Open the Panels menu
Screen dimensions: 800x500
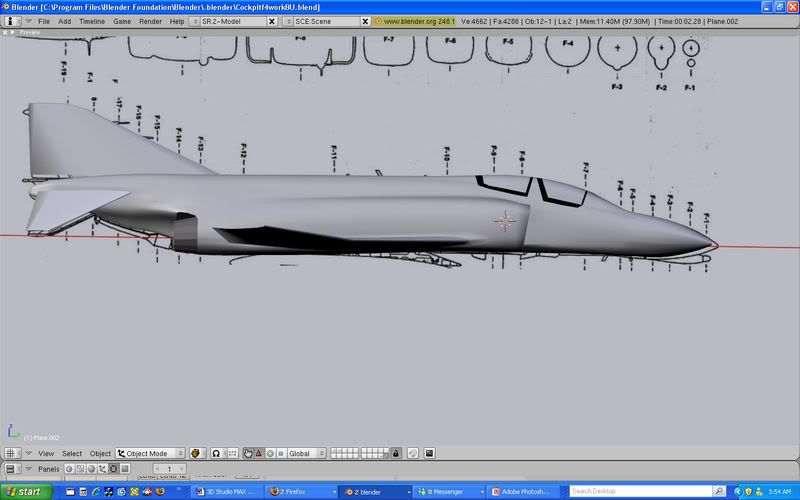tap(48, 469)
